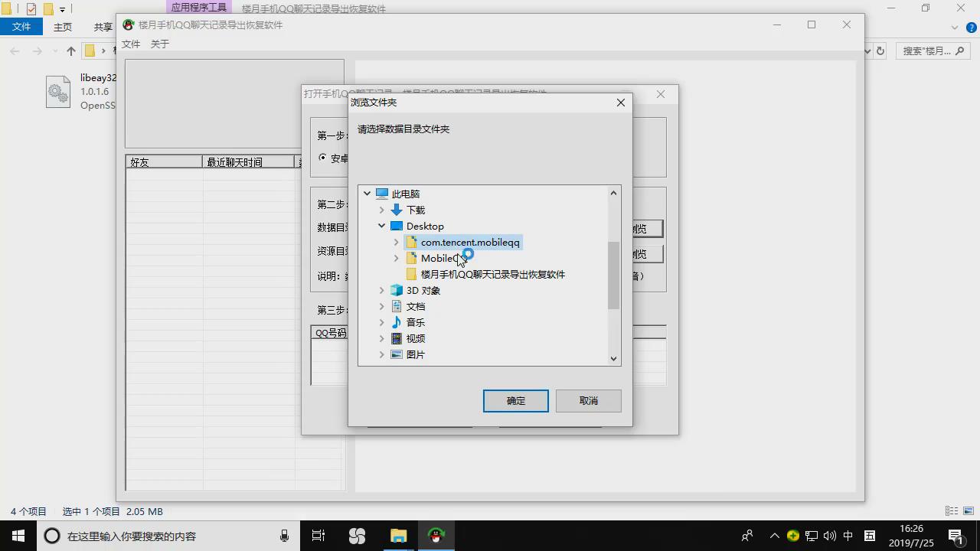Select the 下载 download arrow icon

[x=397, y=210]
